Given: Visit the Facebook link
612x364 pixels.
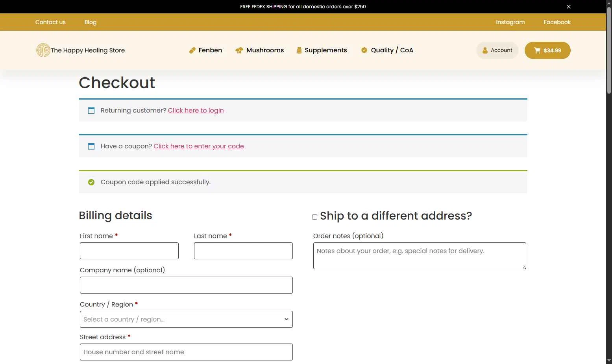Looking at the screenshot, I should point(557,22).
